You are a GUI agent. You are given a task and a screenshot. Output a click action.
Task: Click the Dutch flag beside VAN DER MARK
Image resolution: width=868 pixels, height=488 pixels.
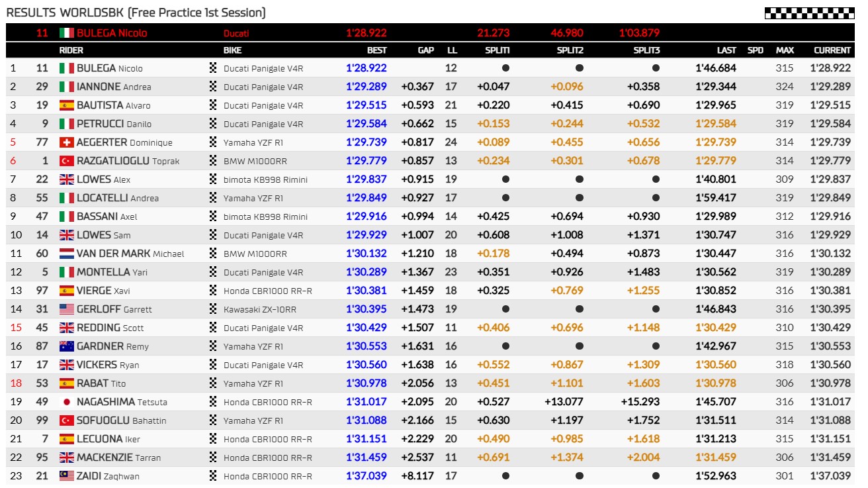tap(66, 254)
